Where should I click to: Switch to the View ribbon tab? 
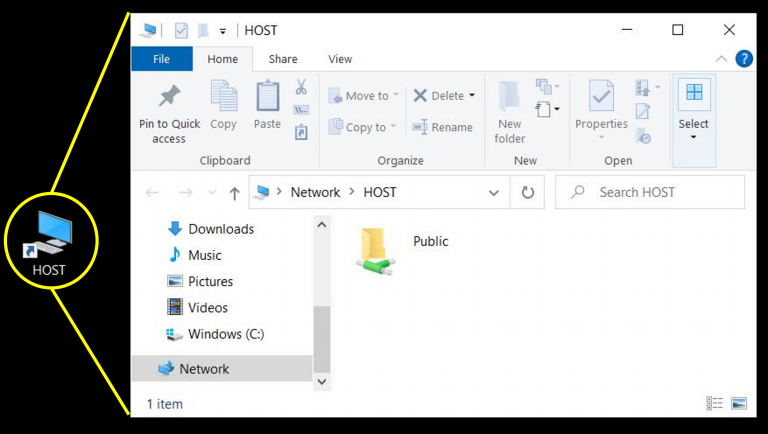click(x=340, y=59)
